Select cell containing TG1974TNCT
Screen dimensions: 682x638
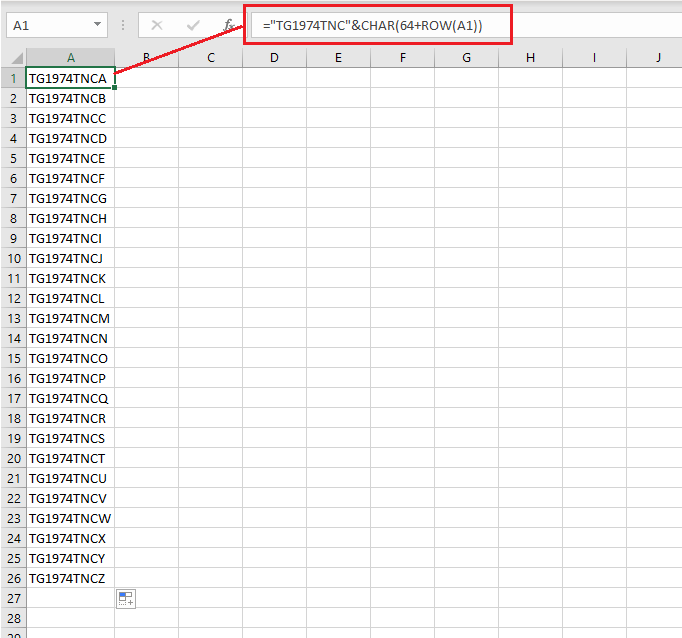coord(70,458)
